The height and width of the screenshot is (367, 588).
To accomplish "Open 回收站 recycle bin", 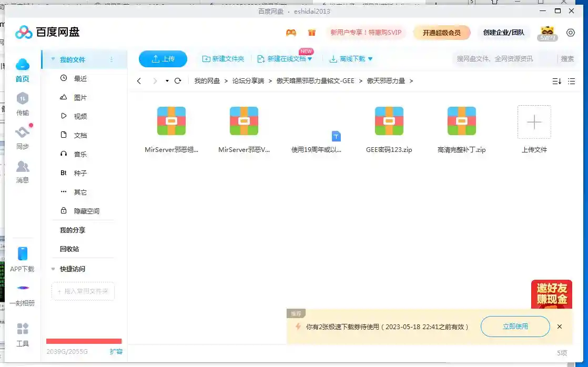I will click(x=69, y=249).
